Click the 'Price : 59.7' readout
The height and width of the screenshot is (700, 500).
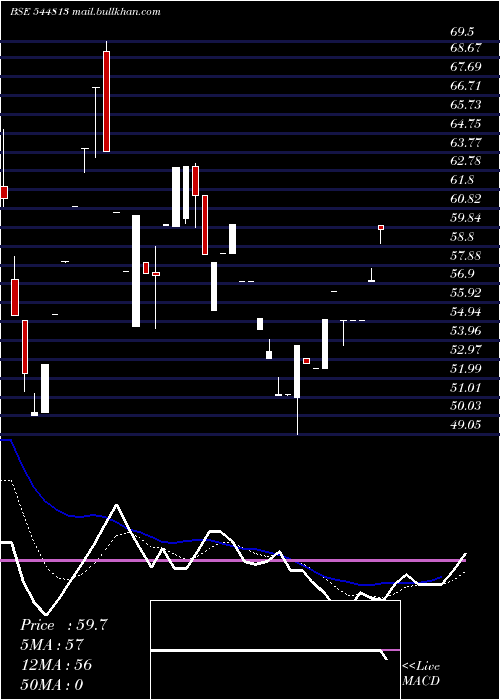click(x=64, y=625)
